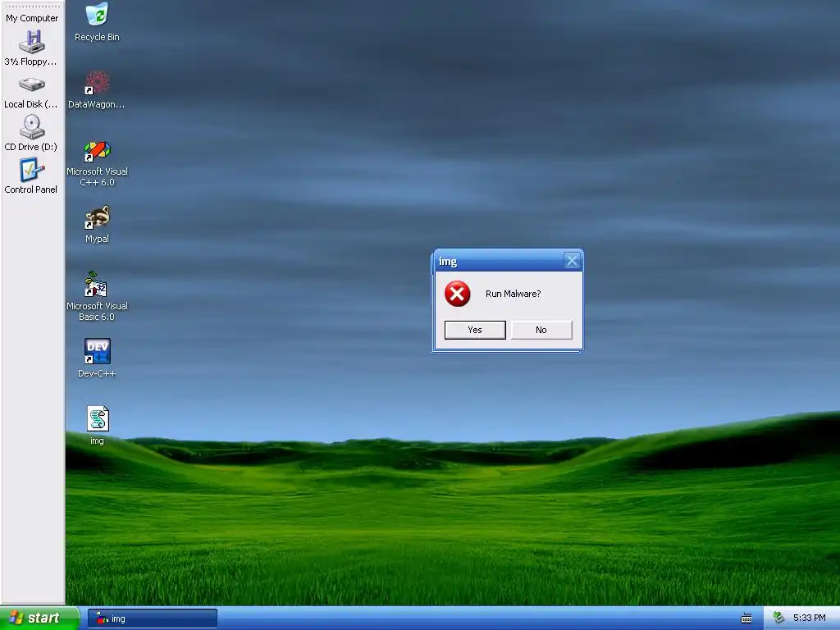Close the img dialog window
Screen dimensions: 840x630
pyautogui.click(x=572, y=261)
